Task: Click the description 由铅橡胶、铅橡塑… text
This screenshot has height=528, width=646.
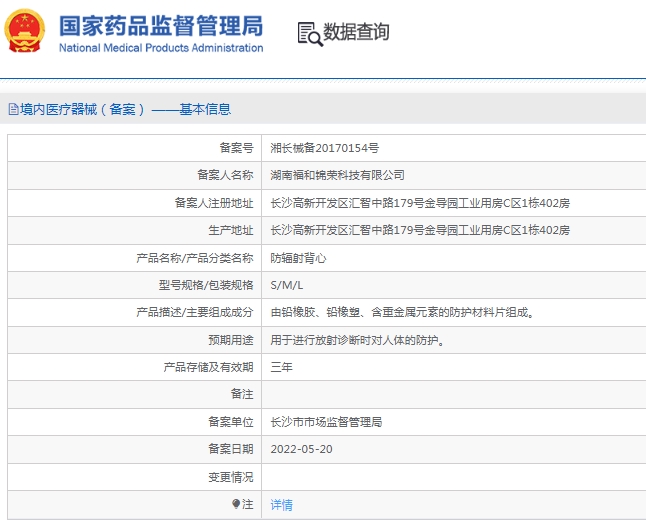Action: tap(403, 312)
